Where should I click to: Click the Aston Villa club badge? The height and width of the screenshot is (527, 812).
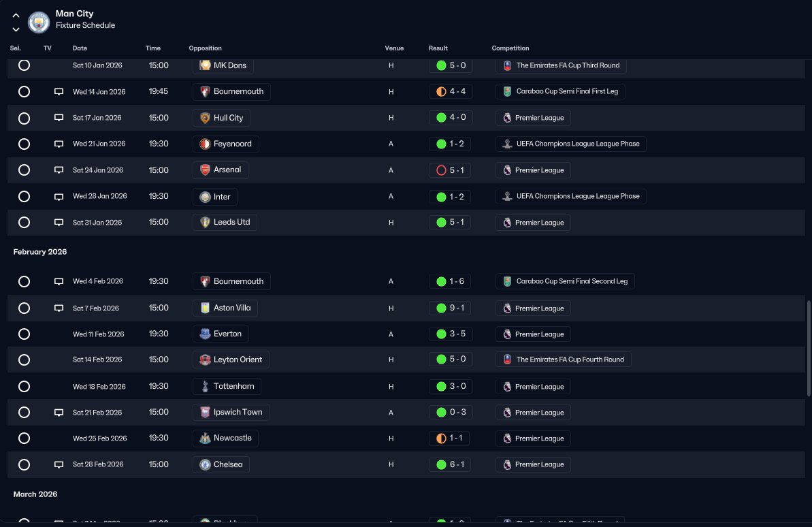click(205, 308)
